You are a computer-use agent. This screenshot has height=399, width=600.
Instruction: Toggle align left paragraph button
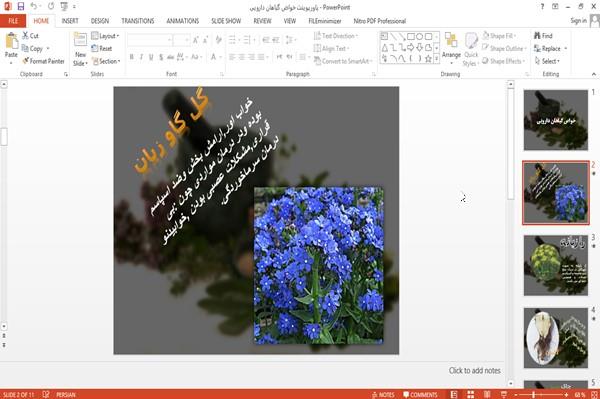[232, 57]
